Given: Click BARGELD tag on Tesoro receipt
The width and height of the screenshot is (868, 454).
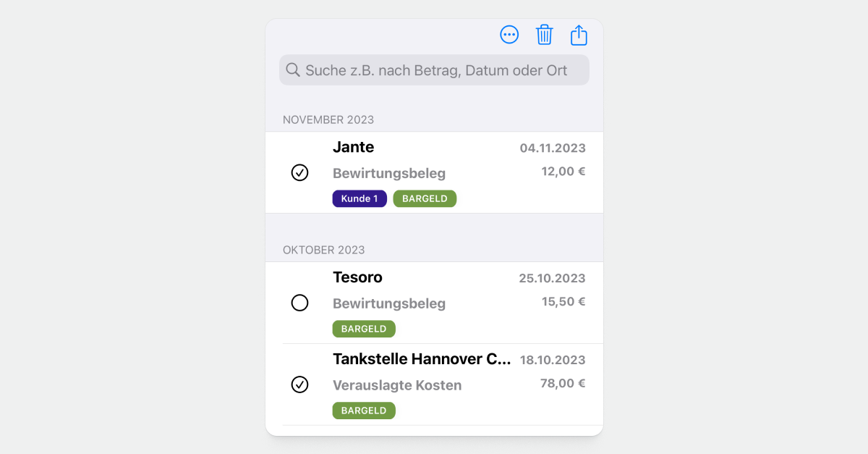Looking at the screenshot, I should pyautogui.click(x=364, y=329).
